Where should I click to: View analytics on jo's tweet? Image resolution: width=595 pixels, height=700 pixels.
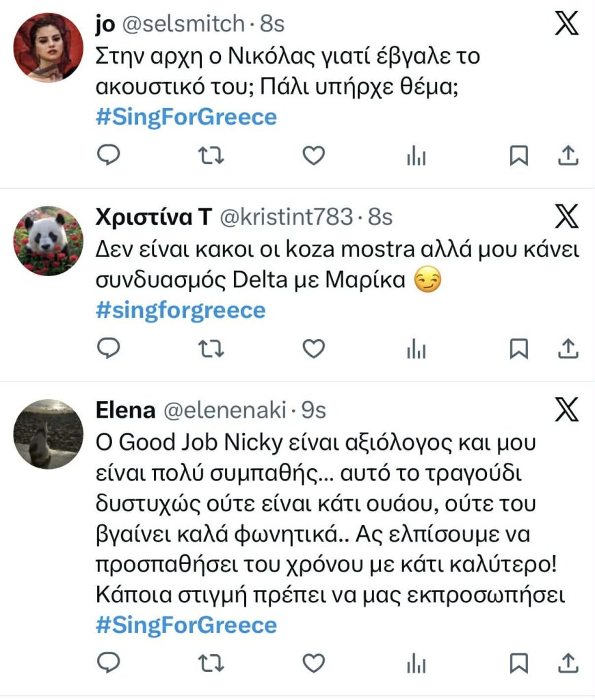[x=416, y=157]
